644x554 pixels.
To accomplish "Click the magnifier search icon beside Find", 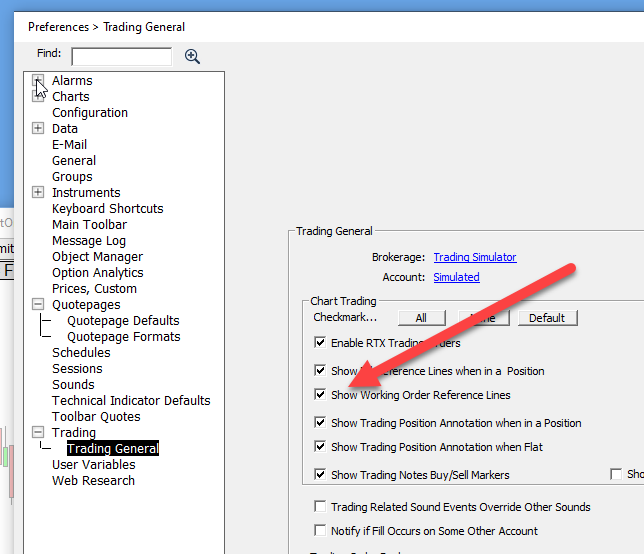I will click(192, 56).
